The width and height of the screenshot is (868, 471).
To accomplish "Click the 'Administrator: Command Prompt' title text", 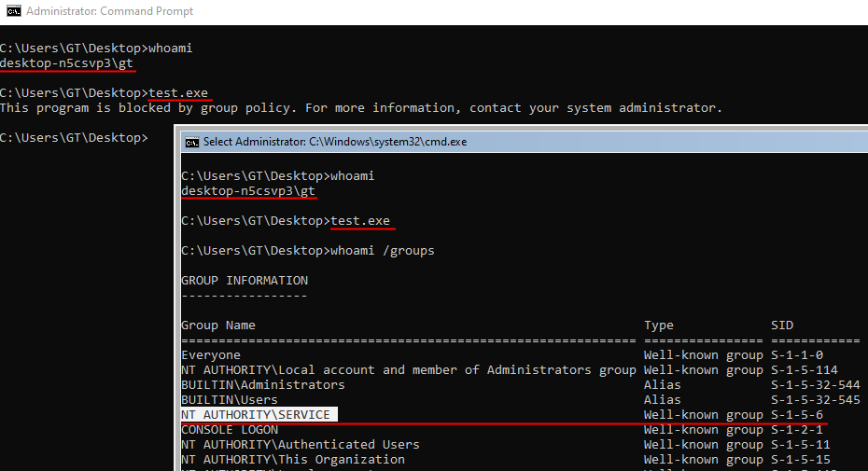I will point(109,11).
